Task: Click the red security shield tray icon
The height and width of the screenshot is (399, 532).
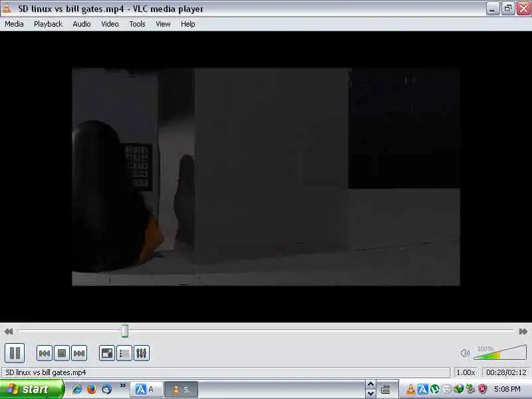Action: click(x=483, y=389)
